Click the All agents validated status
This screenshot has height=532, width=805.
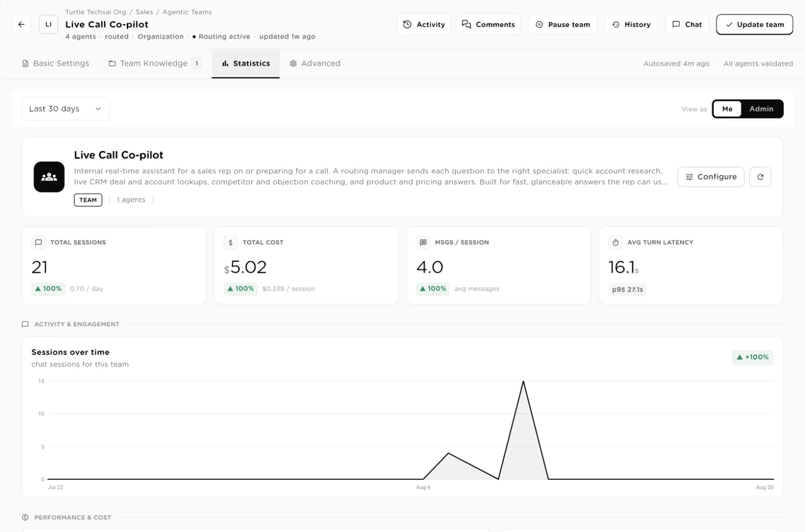pyautogui.click(x=758, y=63)
